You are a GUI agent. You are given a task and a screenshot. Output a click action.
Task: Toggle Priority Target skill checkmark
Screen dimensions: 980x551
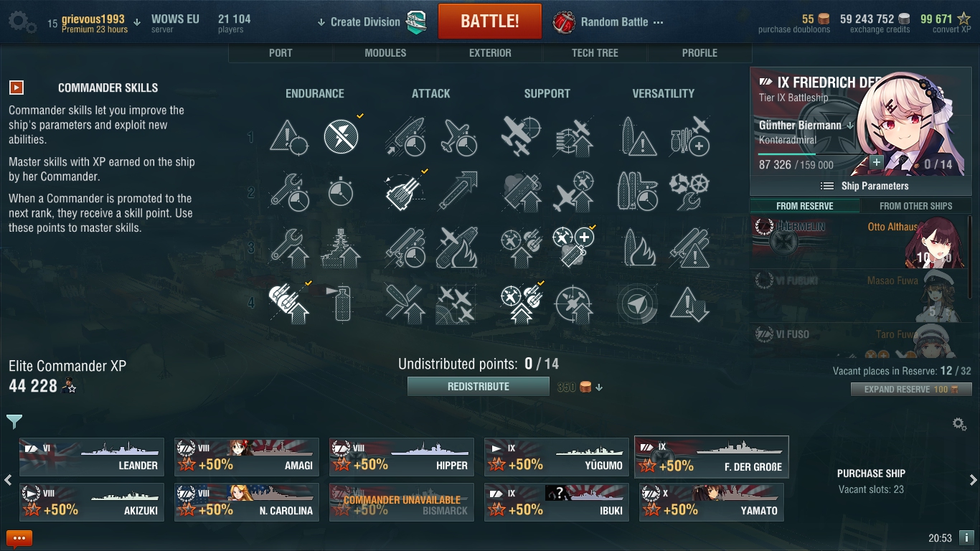point(286,136)
